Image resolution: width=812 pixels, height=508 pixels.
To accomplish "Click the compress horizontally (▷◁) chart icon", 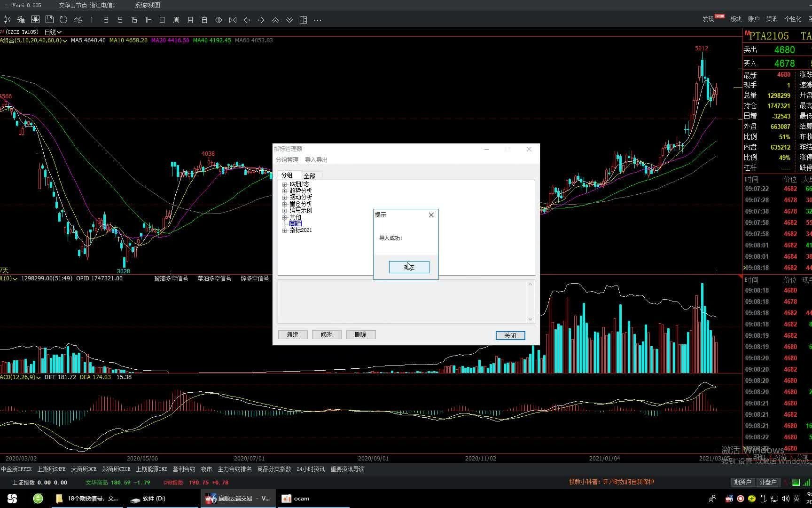I will (233, 20).
